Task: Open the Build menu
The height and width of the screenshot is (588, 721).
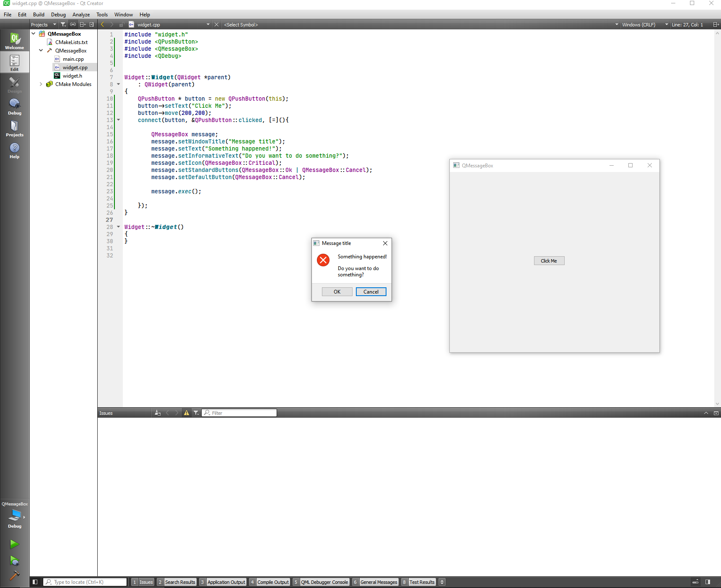Action: click(x=39, y=14)
